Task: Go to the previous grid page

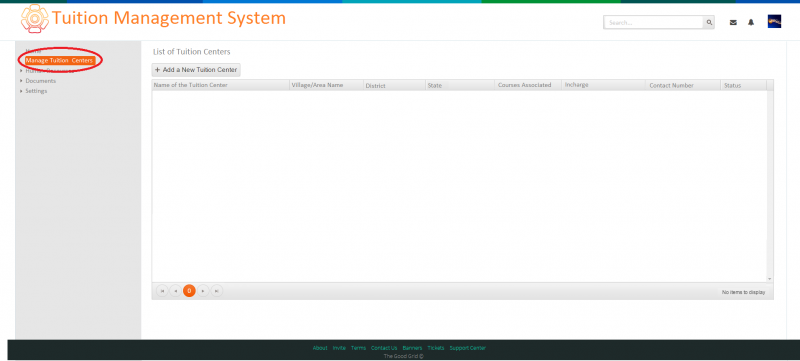Action: click(x=176, y=291)
